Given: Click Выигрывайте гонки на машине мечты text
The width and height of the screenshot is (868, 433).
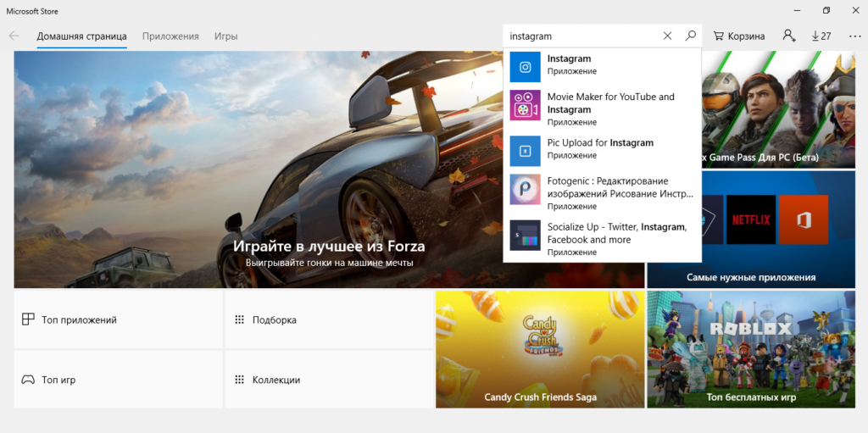Looking at the screenshot, I should 330,263.
